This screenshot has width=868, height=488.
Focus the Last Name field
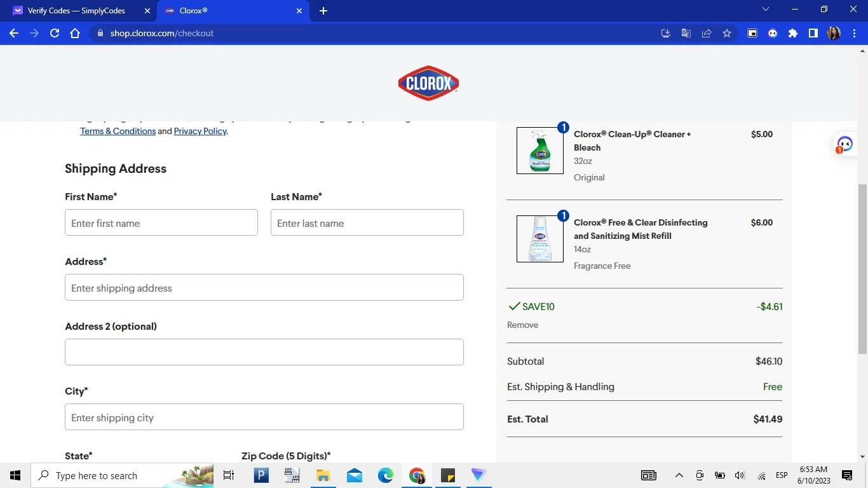tap(367, 222)
